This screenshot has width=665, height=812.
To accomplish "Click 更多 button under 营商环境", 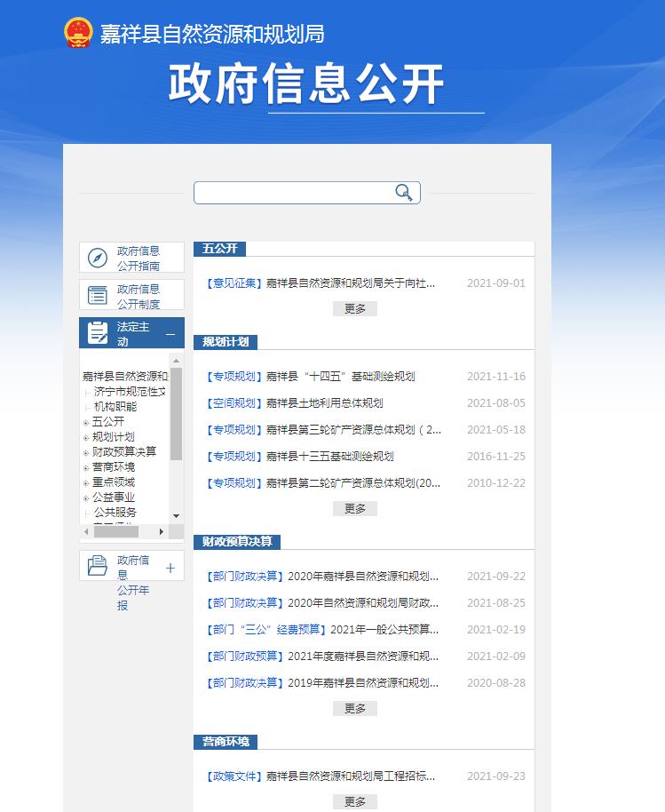I will point(355,801).
